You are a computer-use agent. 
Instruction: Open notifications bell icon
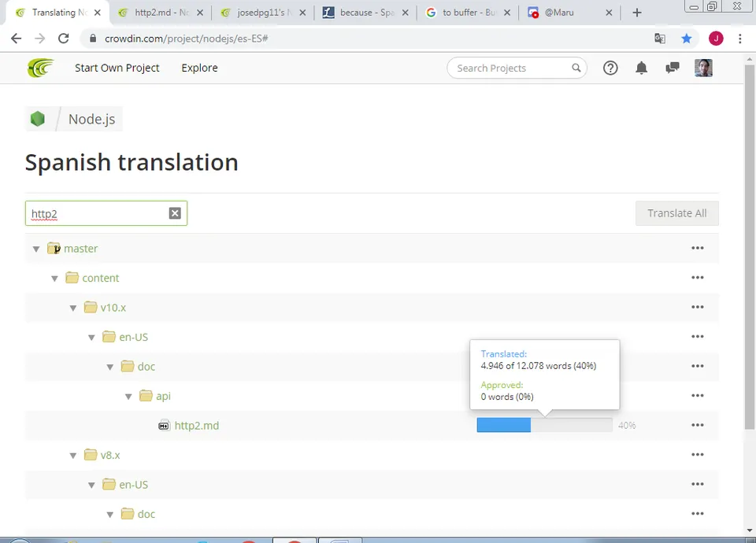pyautogui.click(x=641, y=68)
